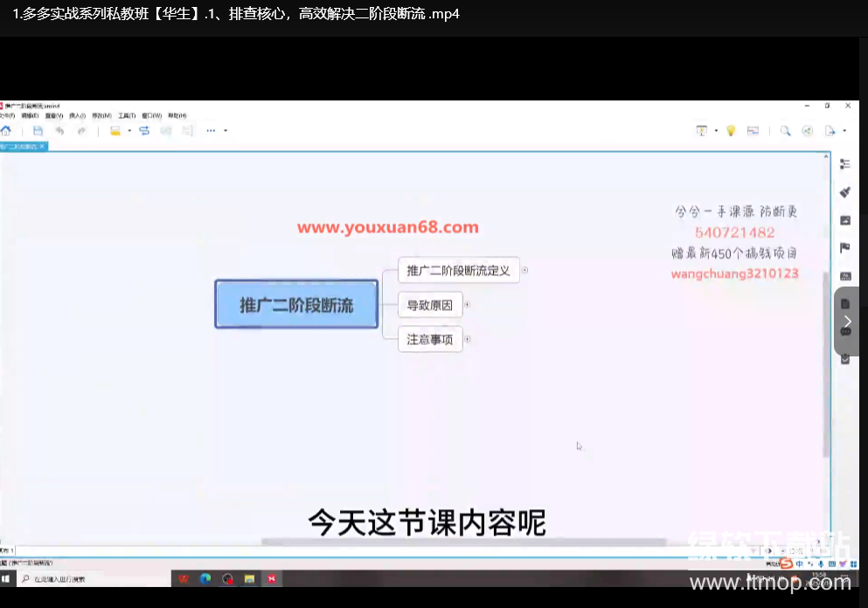Image resolution: width=868 pixels, height=608 pixels.
Task: Redo the last action
Action: click(x=81, y=130)
